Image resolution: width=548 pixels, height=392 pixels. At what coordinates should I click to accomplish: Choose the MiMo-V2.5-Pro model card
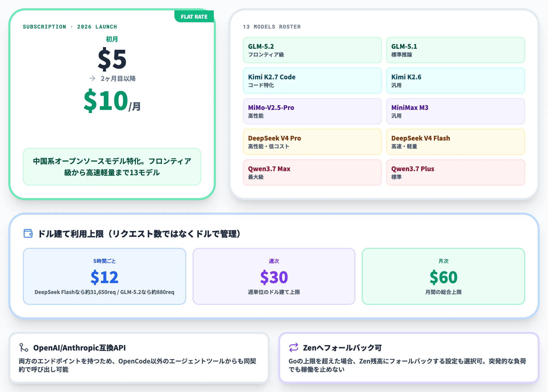click(312, 111)
